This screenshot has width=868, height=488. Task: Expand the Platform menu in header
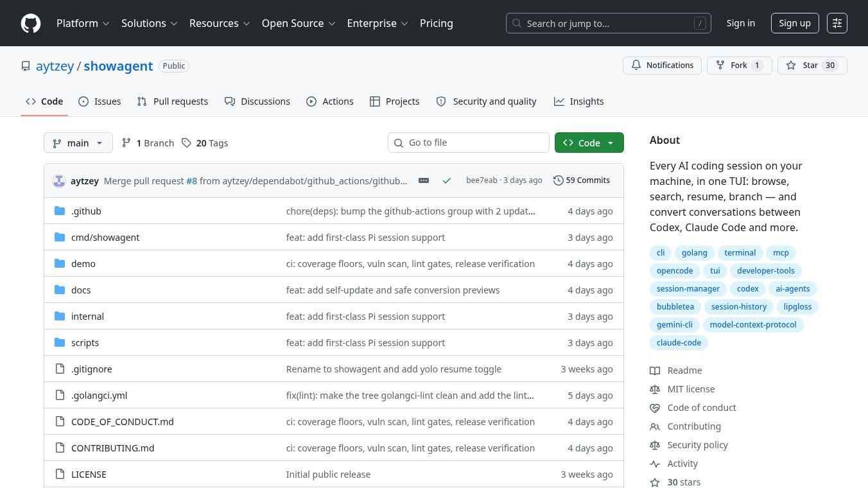pyautogui.click(x=83, y=23)
